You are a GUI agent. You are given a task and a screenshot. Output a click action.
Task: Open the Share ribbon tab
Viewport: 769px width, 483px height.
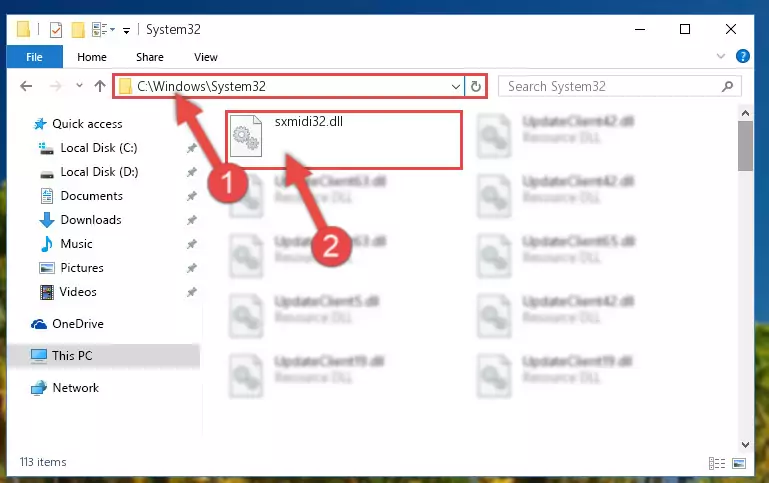pos(150,57)
